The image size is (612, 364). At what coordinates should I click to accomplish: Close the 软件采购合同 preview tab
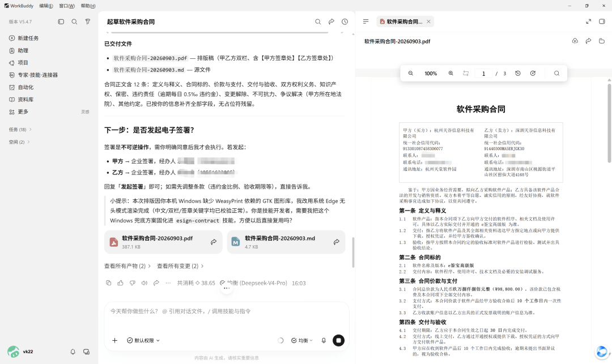[x=428, y=22]
